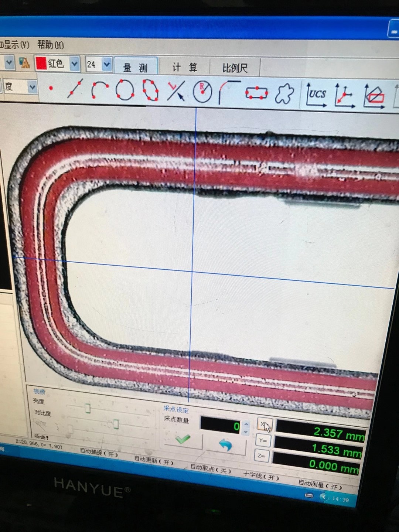Open the font size 24 dropdown
This screenshot has width=399, height=532.
point(106,64)
